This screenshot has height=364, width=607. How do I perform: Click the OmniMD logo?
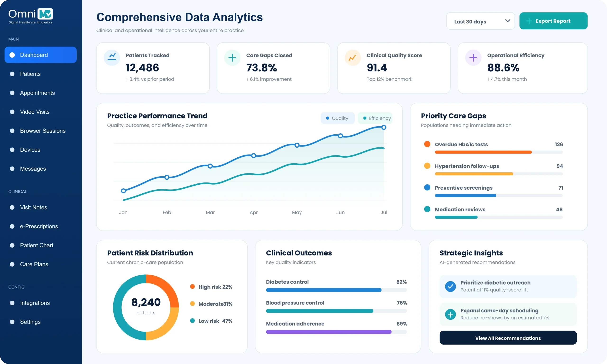(31, 16)
